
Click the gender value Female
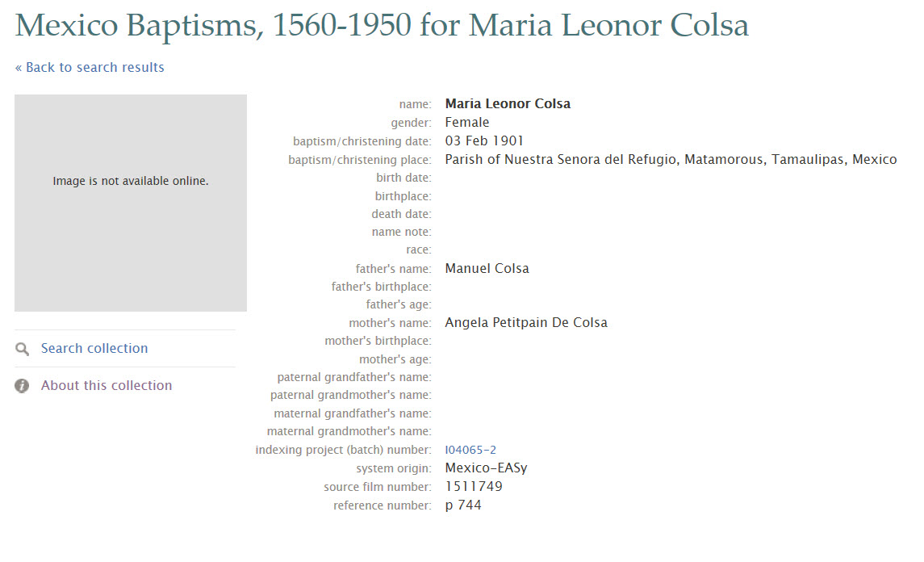[466, 122]
